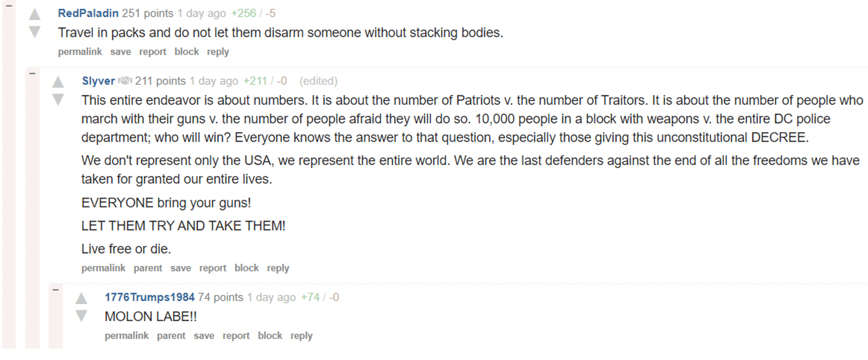The width and height of the screenshot is (868, 360).
Task: Collapse RedPaladin's comment thread
Action: click(x=9, y=6)
